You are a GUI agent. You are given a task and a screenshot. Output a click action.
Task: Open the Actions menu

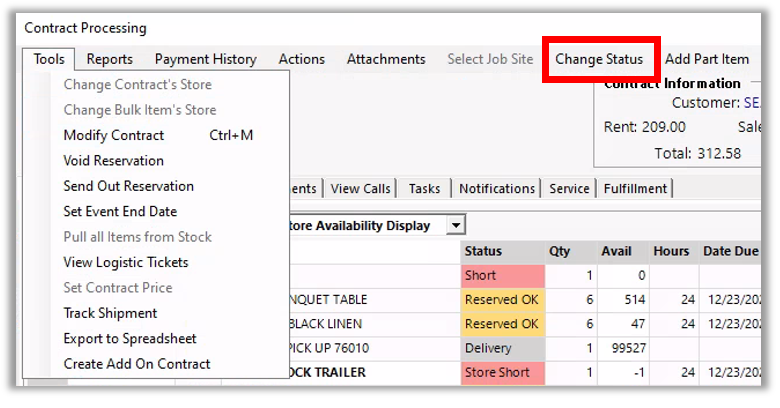[301, 60]
